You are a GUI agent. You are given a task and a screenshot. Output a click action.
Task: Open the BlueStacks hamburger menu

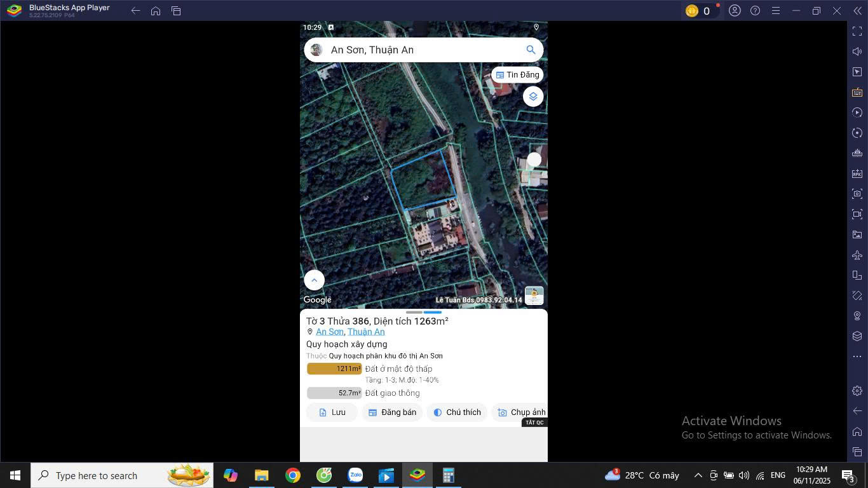[776, 11]
